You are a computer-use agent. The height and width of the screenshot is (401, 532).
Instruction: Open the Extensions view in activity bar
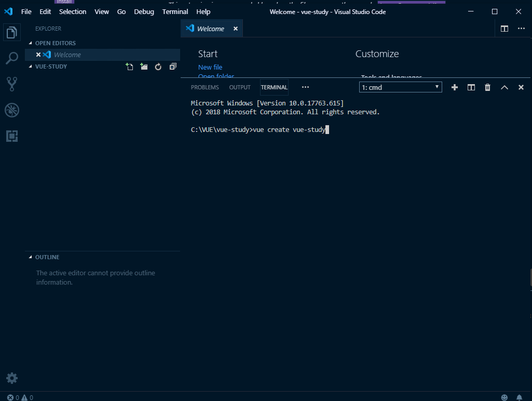pyautogui.click(x=12, y=136)
